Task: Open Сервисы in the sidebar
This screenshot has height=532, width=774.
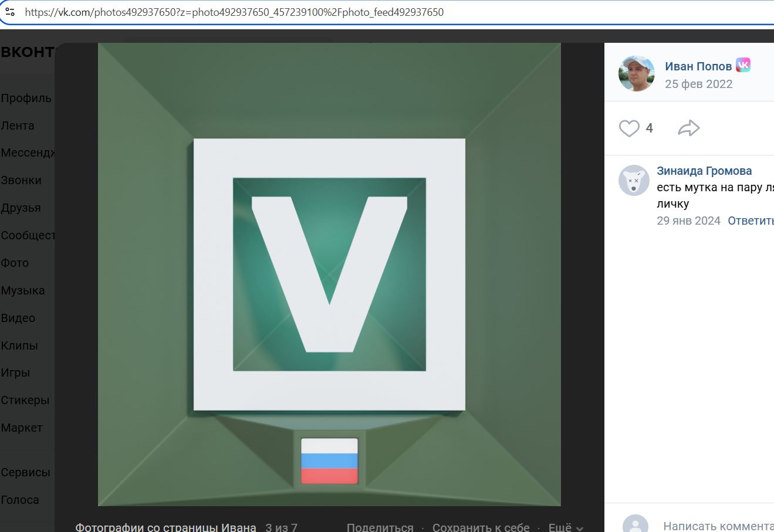Action: [25, 473]
